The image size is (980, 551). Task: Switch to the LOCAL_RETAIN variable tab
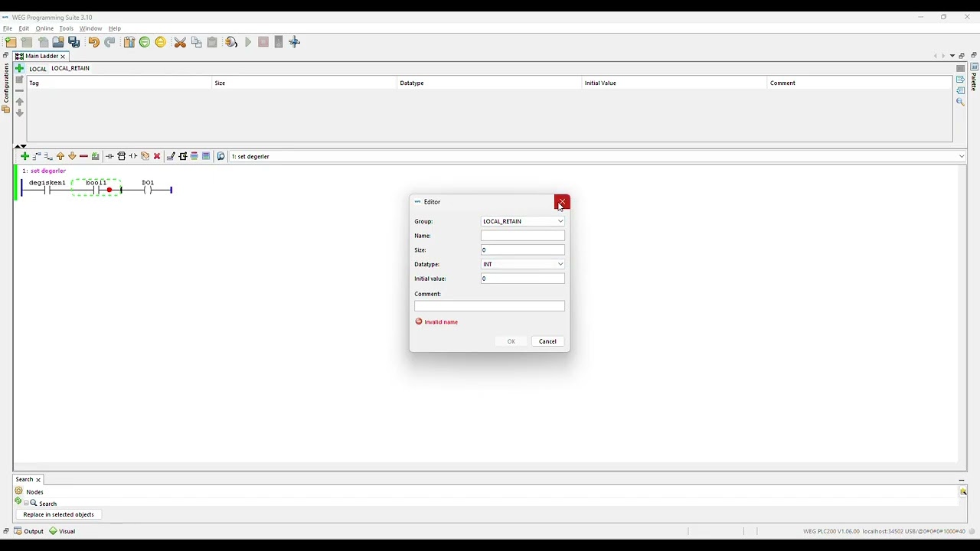pos(70,68)
